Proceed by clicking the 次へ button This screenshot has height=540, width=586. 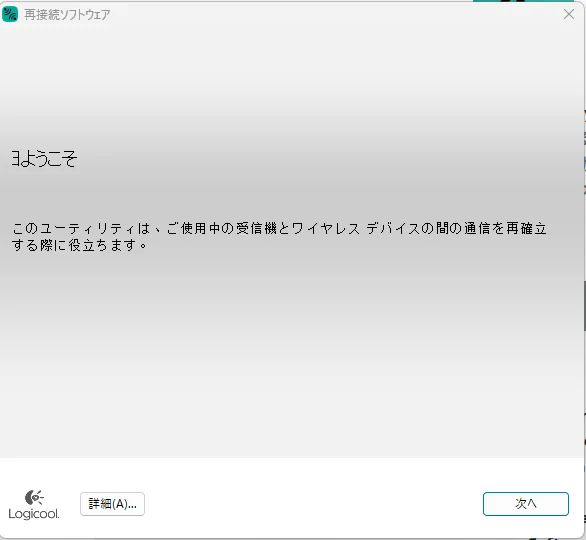tap(526, 504)
